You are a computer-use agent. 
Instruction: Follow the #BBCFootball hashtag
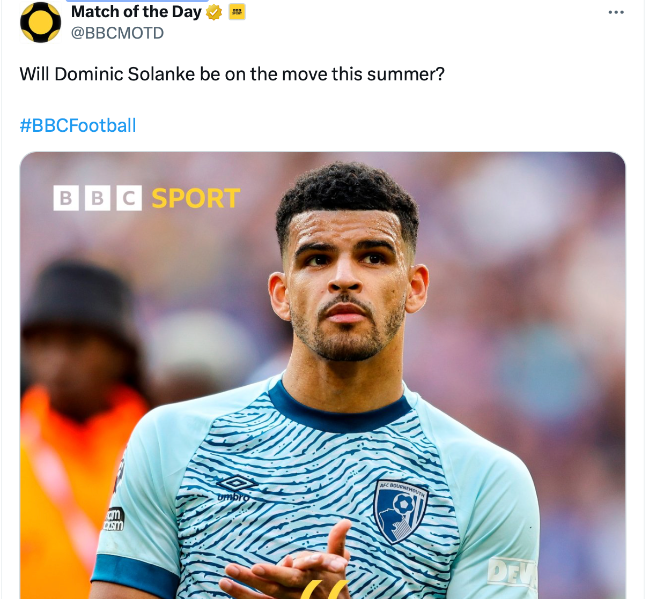(x=78, y=125)
